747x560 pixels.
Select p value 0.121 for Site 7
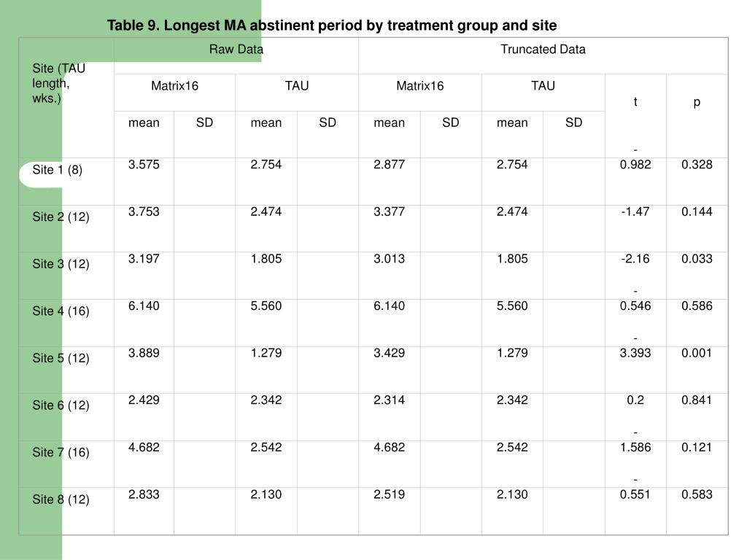point(697,447)
